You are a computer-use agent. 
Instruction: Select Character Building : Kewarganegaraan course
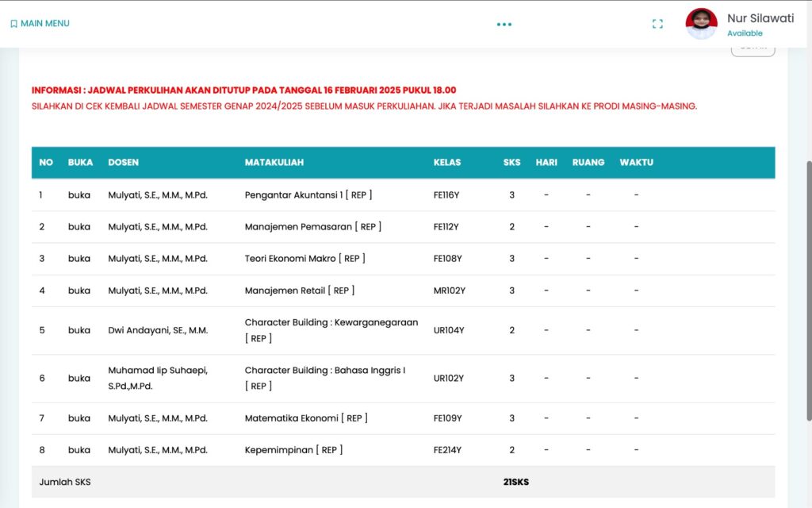coord(331,330)
